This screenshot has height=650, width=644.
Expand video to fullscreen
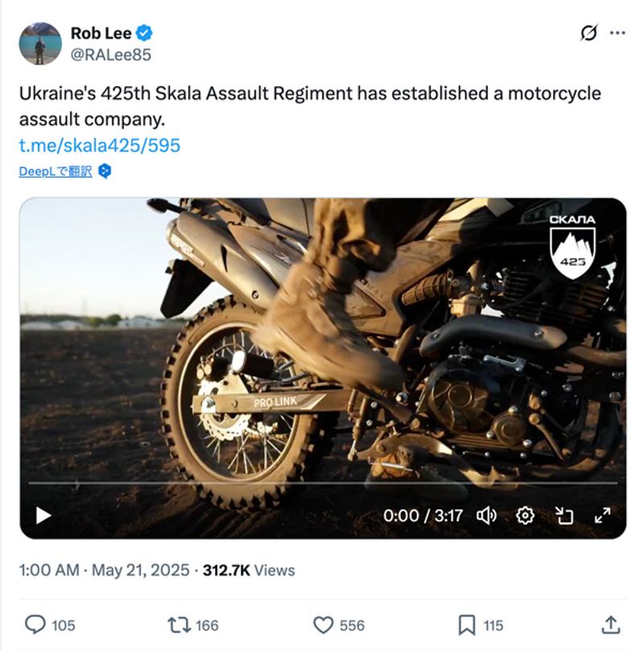pyautogui.click(x=602, y=515)
